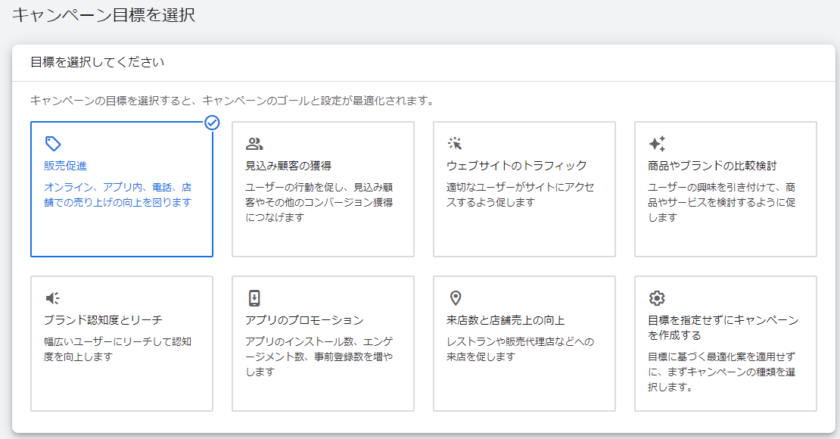Viewport: 840px width, 439px height.
Task: Click description 幅広いユーザーにリーチして認知度を向上します
Action: (x=118, y=349)
